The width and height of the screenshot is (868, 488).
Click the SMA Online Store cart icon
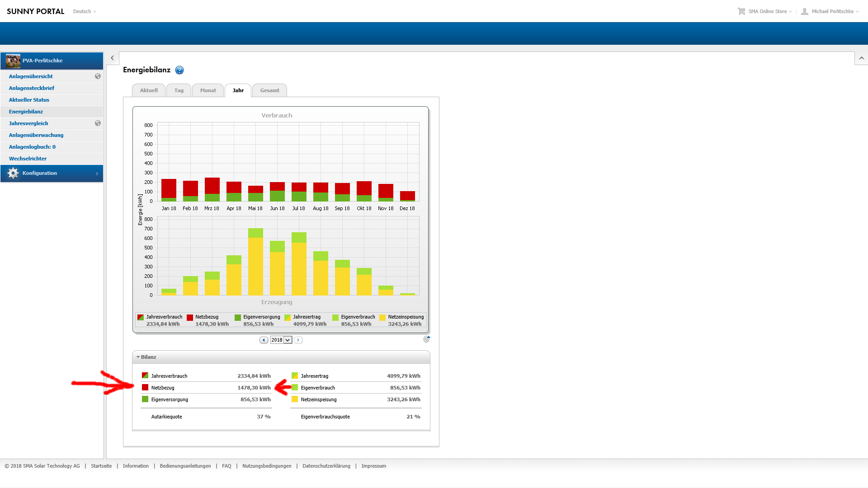(741, 11)
